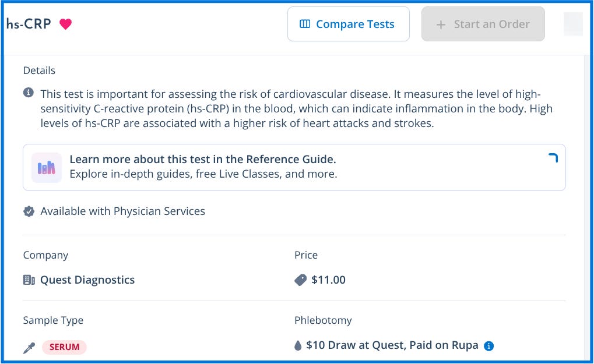The width and height of the screenshot is (594, 364).
Task: Click the hs-CRP test title
Action: pyautogui.click(x=29, y=24)
